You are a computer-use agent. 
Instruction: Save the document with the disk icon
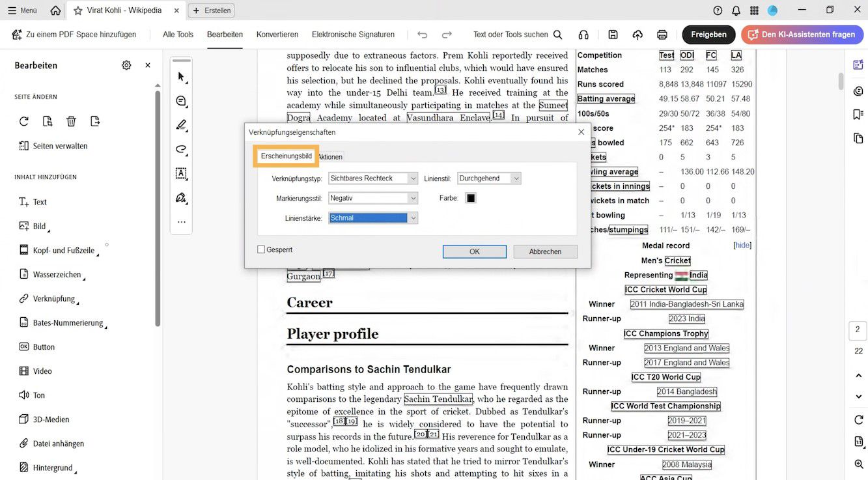click(613, 35)
